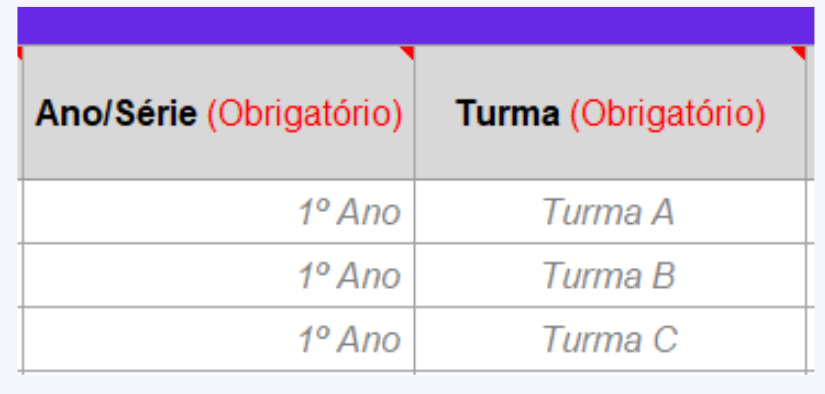Select the Turma A cell
The height and width of the screenshot is (394, 825).
610,211
